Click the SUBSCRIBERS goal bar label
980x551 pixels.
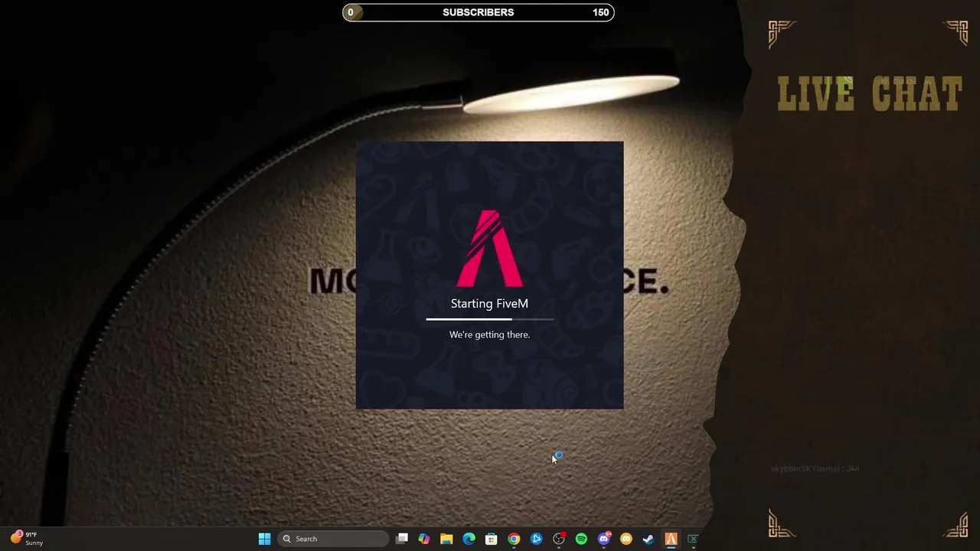point(478,12)
